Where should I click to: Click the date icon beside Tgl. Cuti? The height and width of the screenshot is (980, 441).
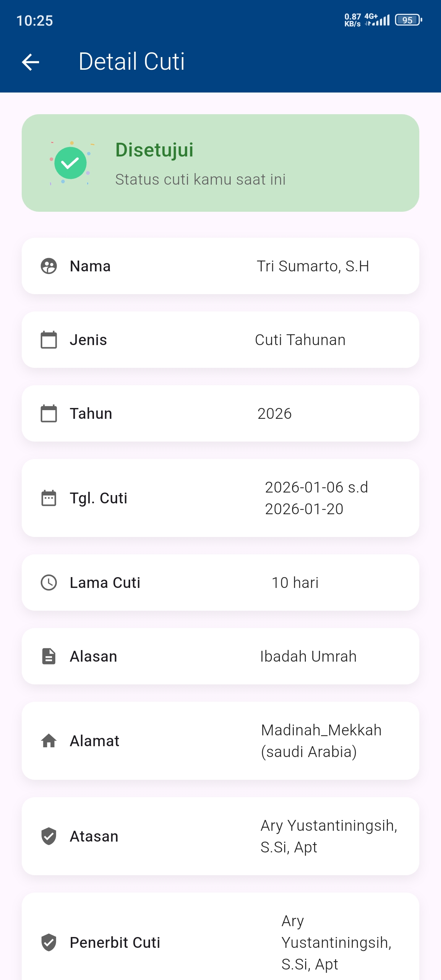tap(49, 498)
